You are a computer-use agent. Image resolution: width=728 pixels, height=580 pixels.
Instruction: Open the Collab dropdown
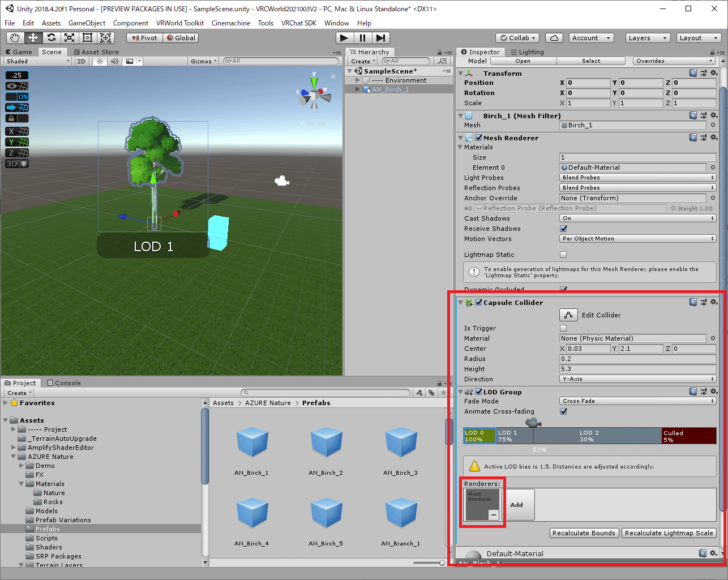(518, 38)
